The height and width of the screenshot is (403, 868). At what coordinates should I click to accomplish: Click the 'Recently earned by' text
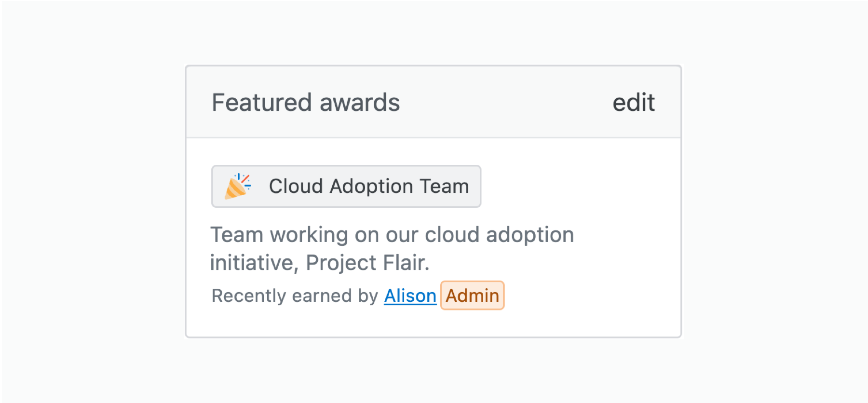[295, 296]
